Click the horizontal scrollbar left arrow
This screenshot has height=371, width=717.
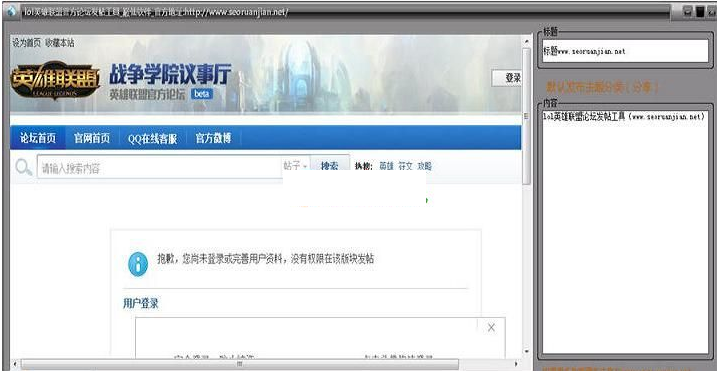[15, 364]
